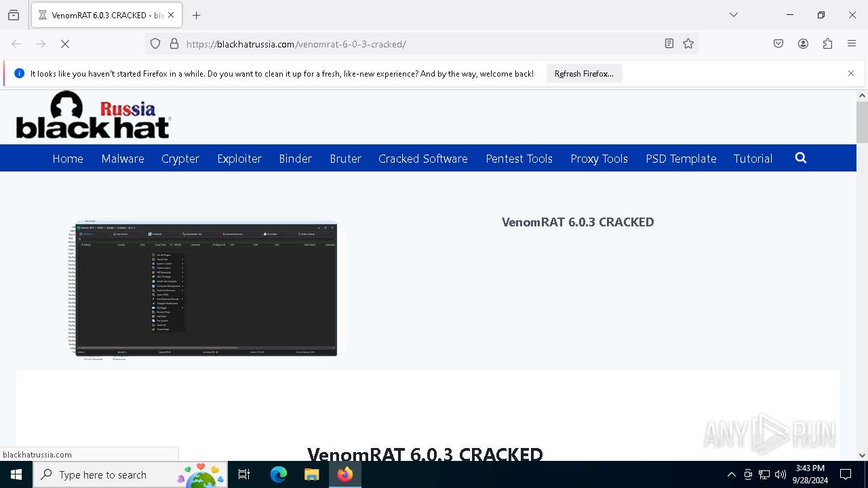This screenshot has width=868, height=488.
Task: Click the page scrollbar thumb
Action: pyautogui.click(x=862, y=122)
